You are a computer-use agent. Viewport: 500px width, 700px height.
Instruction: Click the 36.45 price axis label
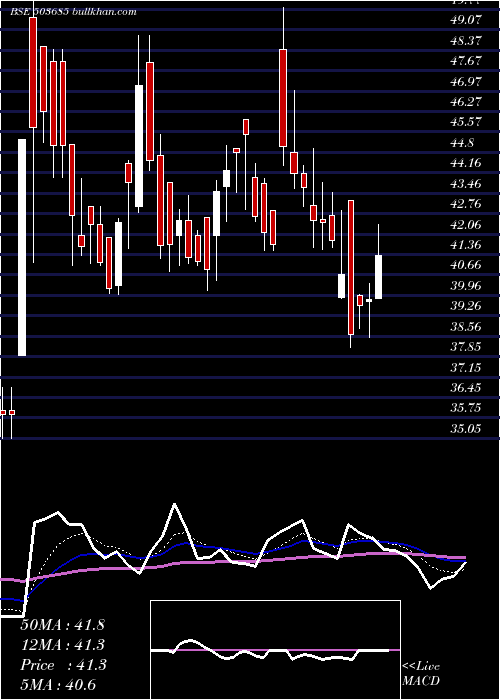pos(467,388)
